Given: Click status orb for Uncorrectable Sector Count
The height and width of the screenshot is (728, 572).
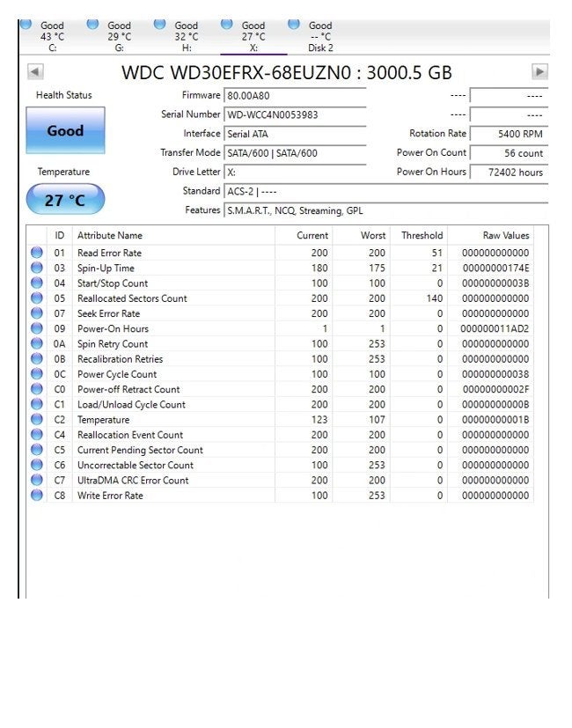Looking at the screenshot, I should click(x=37, y=465).
